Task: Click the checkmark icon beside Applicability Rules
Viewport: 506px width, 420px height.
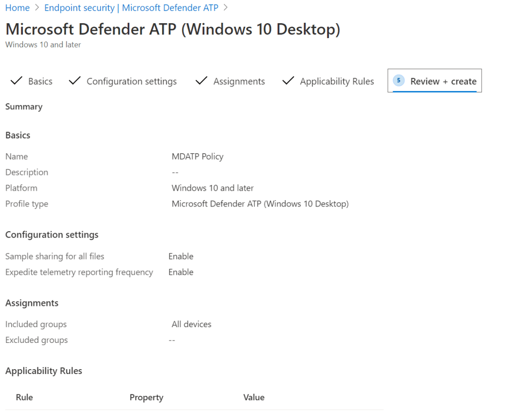Action: [x=288, y=81]
